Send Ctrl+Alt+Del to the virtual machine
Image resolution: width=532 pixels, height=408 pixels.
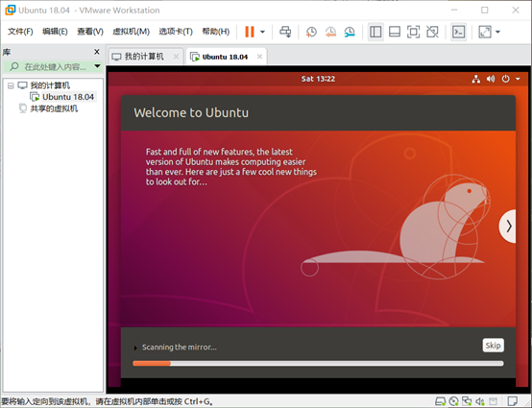point(285,32)
